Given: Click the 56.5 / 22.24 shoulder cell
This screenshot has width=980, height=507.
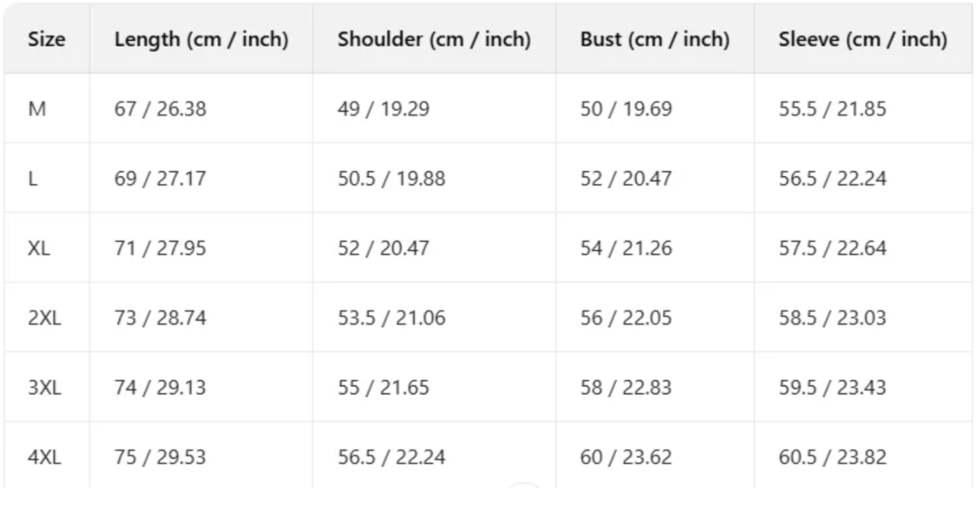Looking at the screenshot, I should (x=391, y=457).
